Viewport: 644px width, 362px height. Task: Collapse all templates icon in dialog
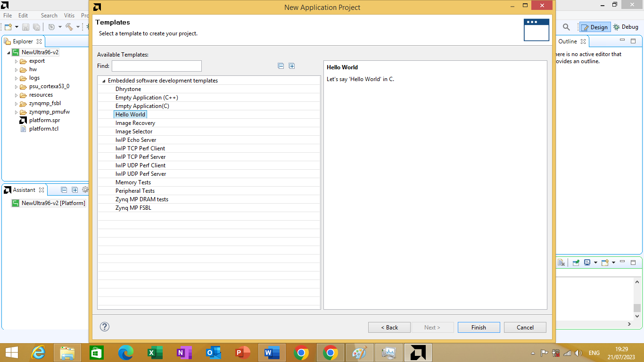click(x=281, y=66)
